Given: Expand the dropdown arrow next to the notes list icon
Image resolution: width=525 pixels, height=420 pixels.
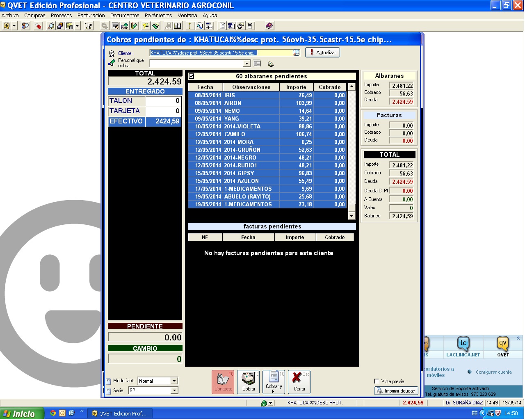Looking at the screenshot, I should (x=78, y=26).
